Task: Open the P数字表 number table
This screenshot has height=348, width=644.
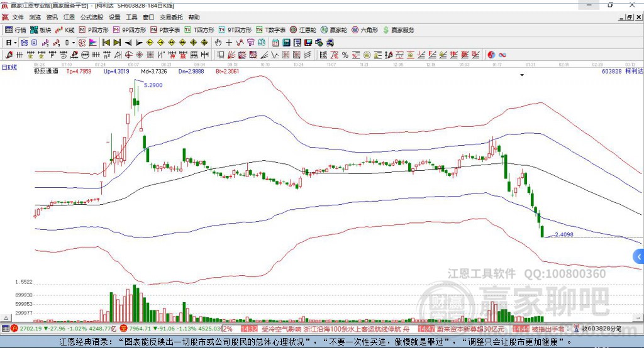Action: (x=165, y=30)
